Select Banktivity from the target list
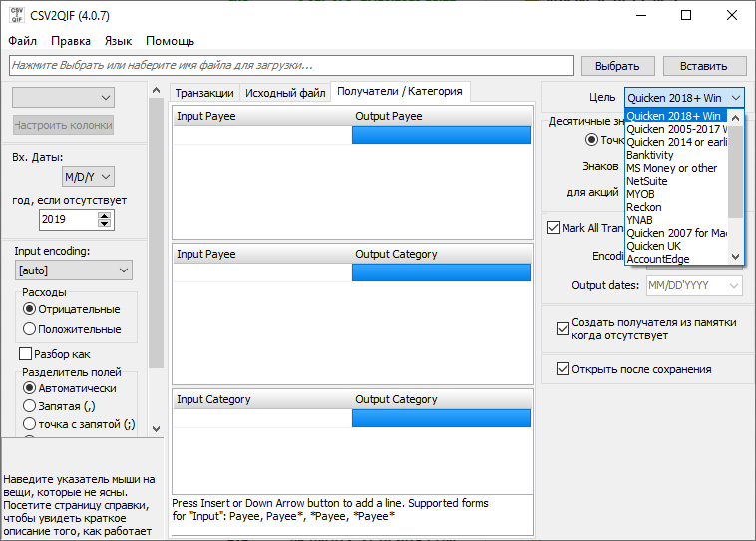 tap(676, 155)
